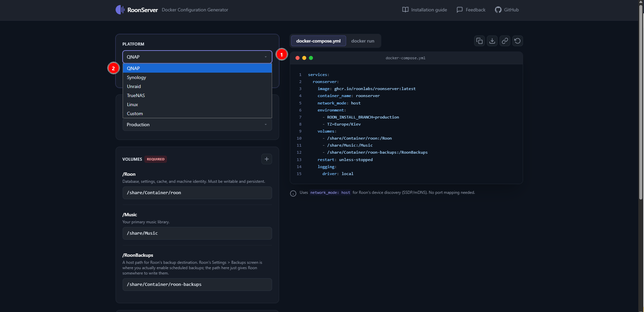Select the Linux platform option

[132, 104]
